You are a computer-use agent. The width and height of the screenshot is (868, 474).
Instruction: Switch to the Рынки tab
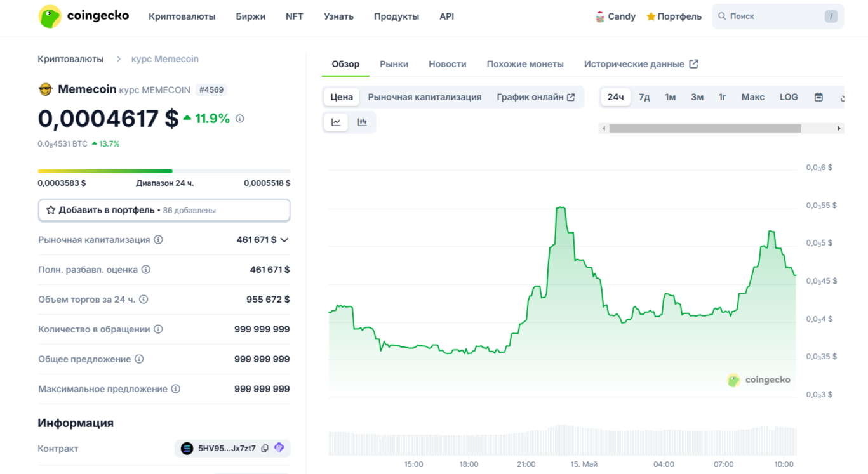pyautogui.click(x=394, y=64)
